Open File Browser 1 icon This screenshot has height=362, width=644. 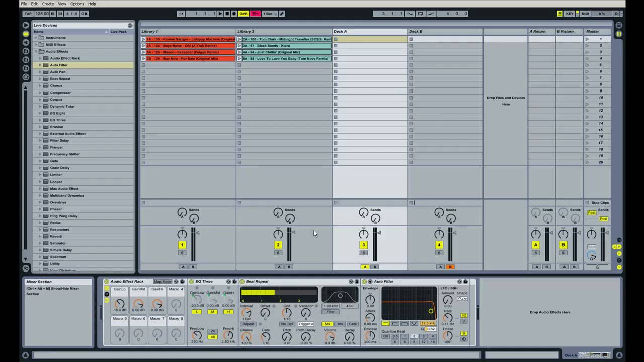[x=26, y=51]
